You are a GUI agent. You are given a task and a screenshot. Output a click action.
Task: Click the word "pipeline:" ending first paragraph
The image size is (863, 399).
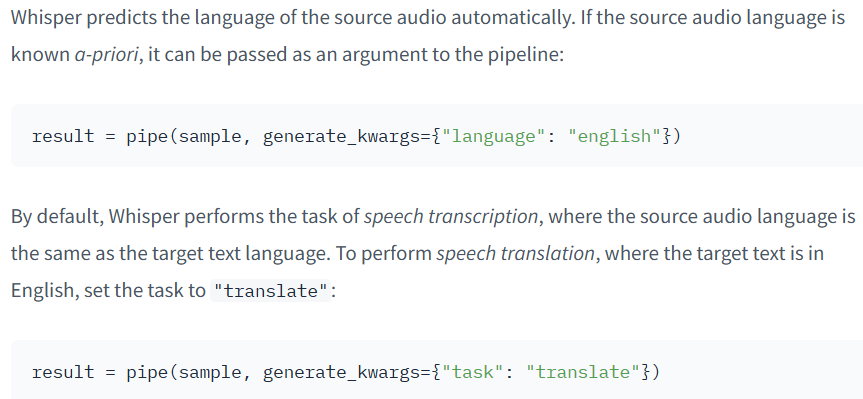(525, 54)
